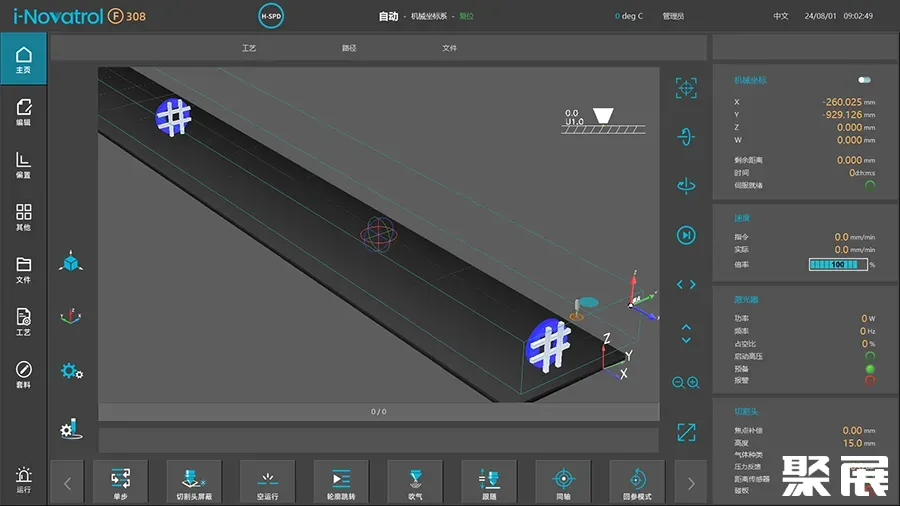Toggle 切割头屏蔽 (Cutting head shield)

(194, 482)
